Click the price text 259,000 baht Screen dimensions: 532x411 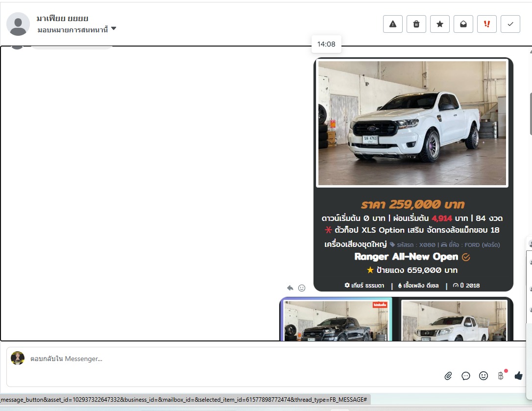point(413,204)
